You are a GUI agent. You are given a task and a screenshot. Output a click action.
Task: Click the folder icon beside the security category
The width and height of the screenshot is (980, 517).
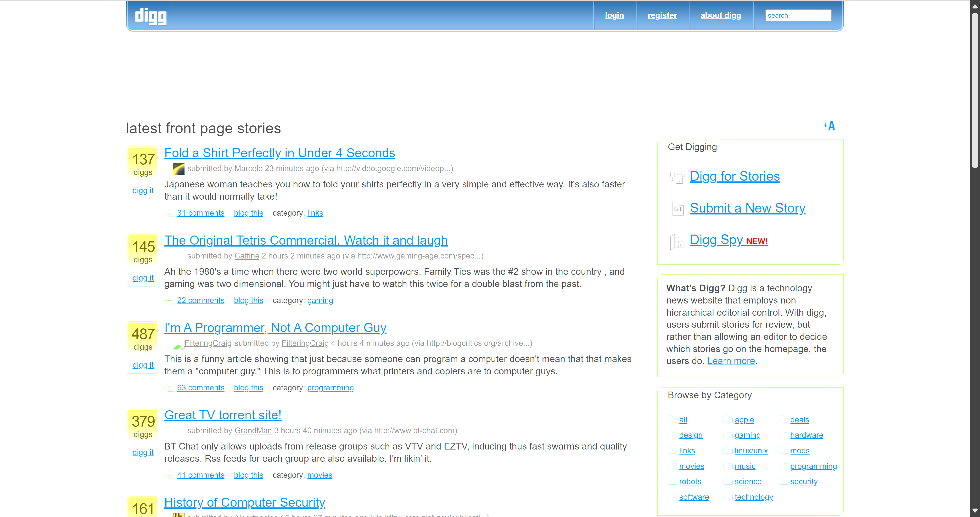784,481
